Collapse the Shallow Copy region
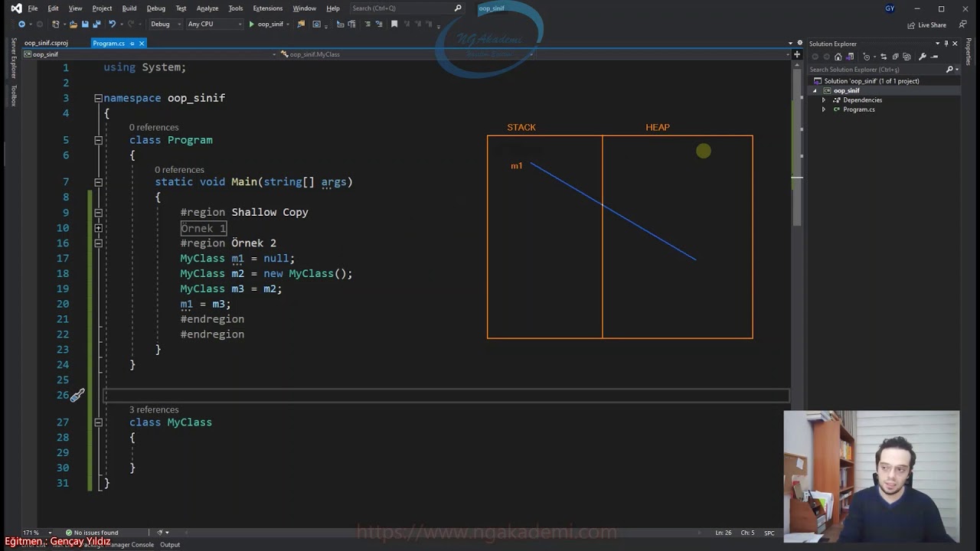980x551 pixels. tap(98, 213)
